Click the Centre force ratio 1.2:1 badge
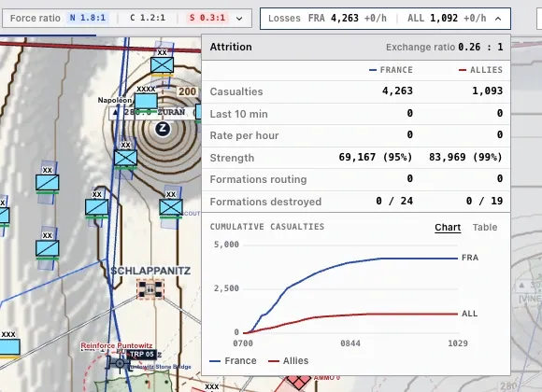Viewport: 542px width, 392px height. coord(148,18)
